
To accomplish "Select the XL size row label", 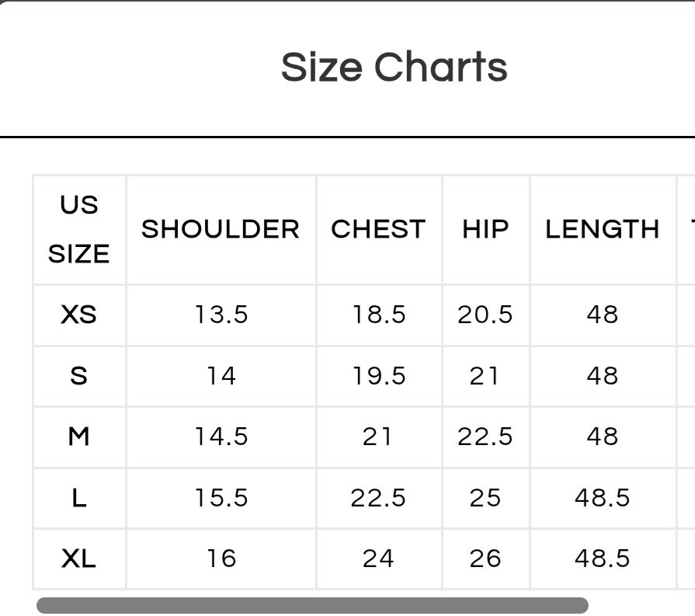I will point(79,559).
